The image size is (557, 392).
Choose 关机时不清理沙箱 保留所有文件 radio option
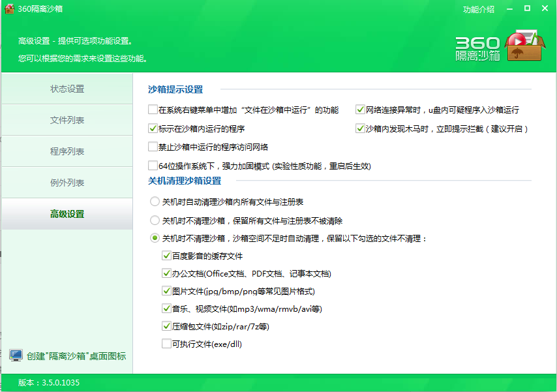[x=155, y=220]
